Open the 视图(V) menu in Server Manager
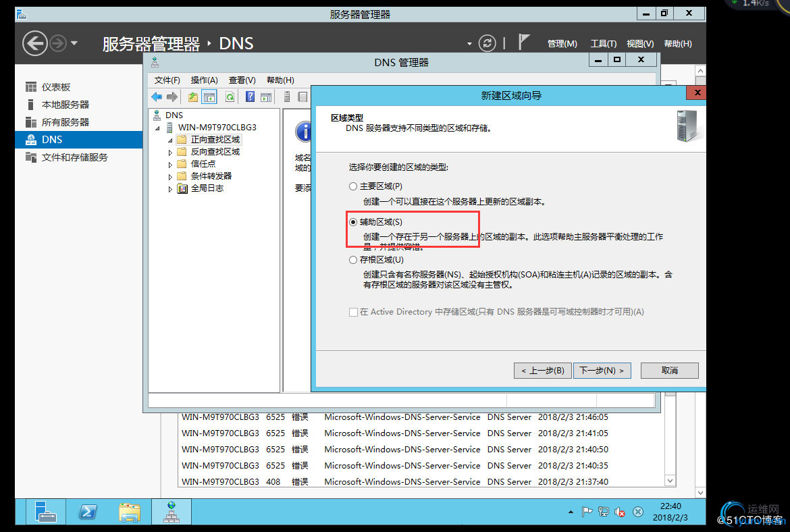Viewport: 790px width, 532px height. 640,44
